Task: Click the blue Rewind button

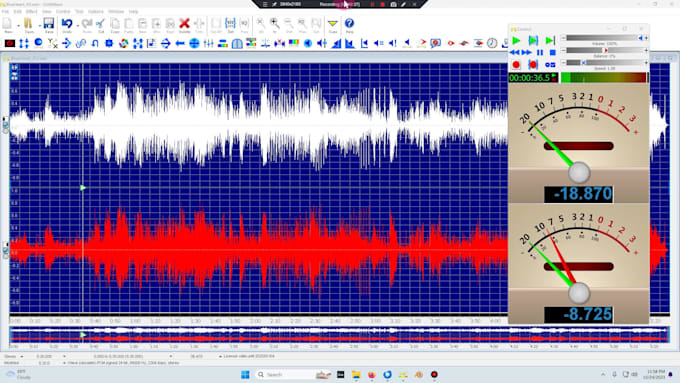Action: click(x=515, y=52)
